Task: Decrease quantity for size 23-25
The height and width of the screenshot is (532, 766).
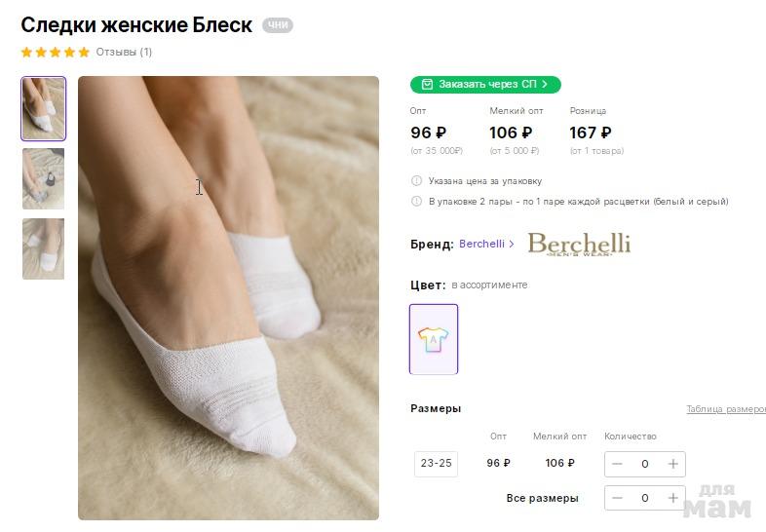Action: pyautogui.click(x=617, y=464)
